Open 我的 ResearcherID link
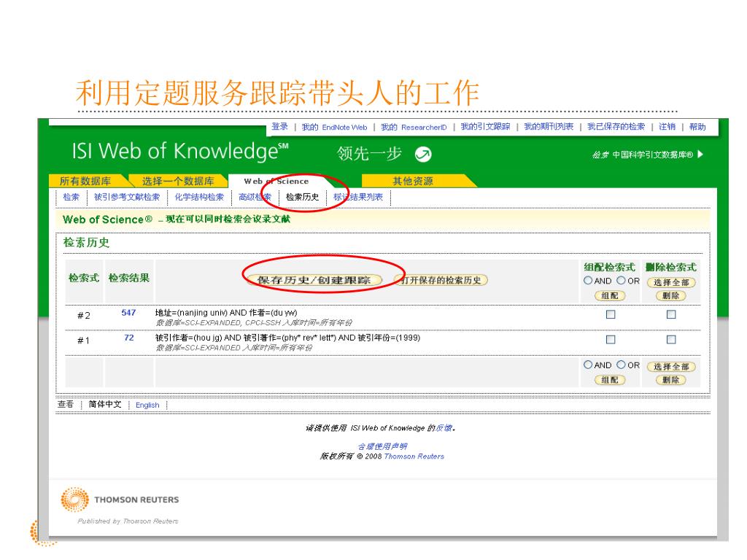The width and height of the screenshot is (747, 560). (x=414, y=127)
